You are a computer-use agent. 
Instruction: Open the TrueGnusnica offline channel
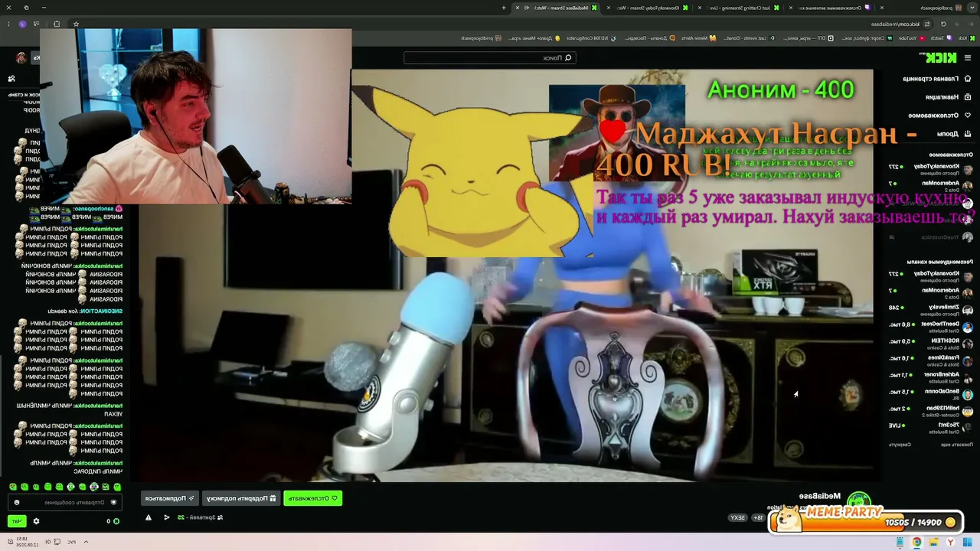[x=930, y=237]
